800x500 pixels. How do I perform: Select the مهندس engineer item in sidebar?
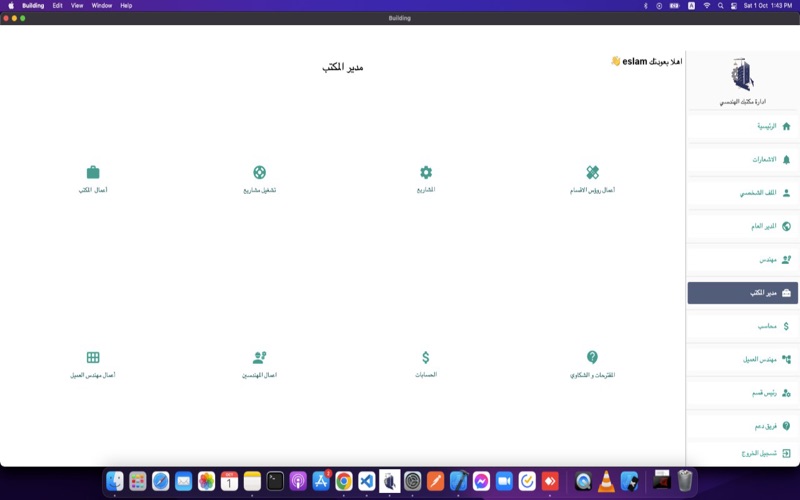point(742,260)
